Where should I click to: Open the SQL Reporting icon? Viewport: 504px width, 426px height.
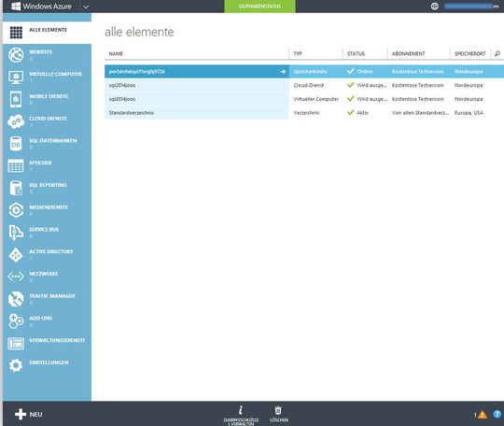pos(16,188)
